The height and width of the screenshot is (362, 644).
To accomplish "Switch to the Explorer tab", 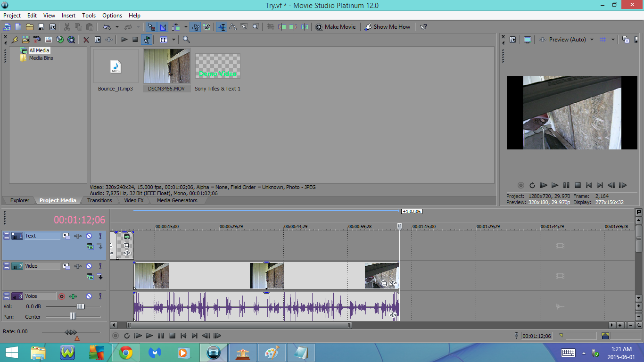I will coord(20,200).
